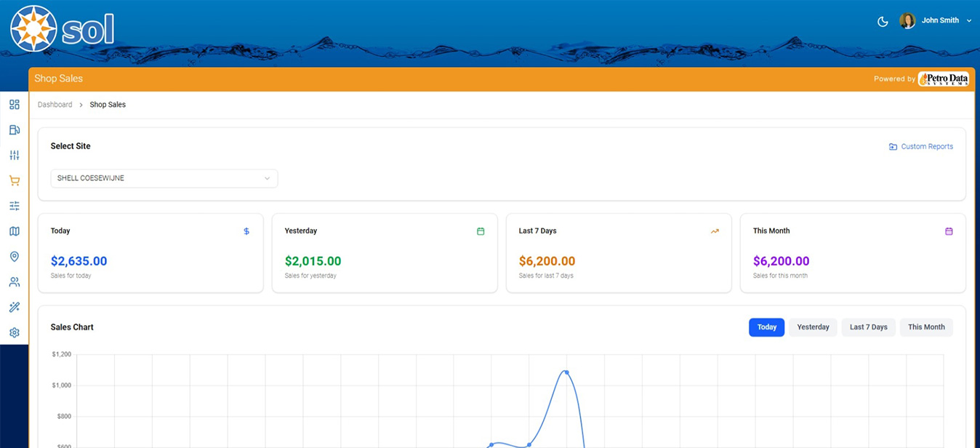
Task: Click 'Sales for yesterday' caption
Action: (310, 276)
